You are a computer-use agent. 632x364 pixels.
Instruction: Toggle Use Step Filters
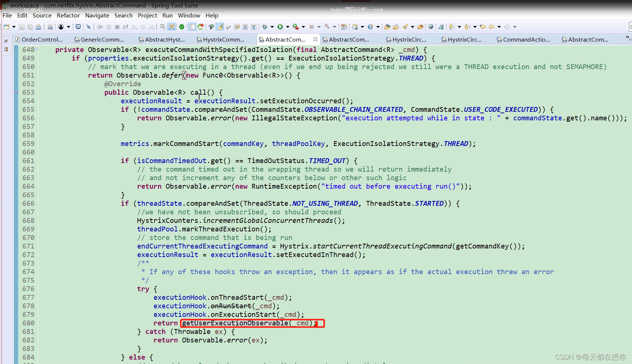[171, 27]
